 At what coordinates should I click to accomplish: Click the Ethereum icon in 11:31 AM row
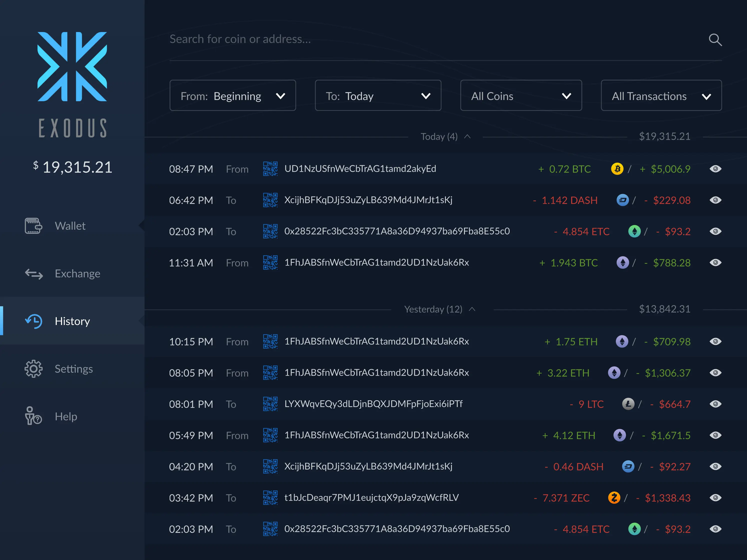pos(623,262)
